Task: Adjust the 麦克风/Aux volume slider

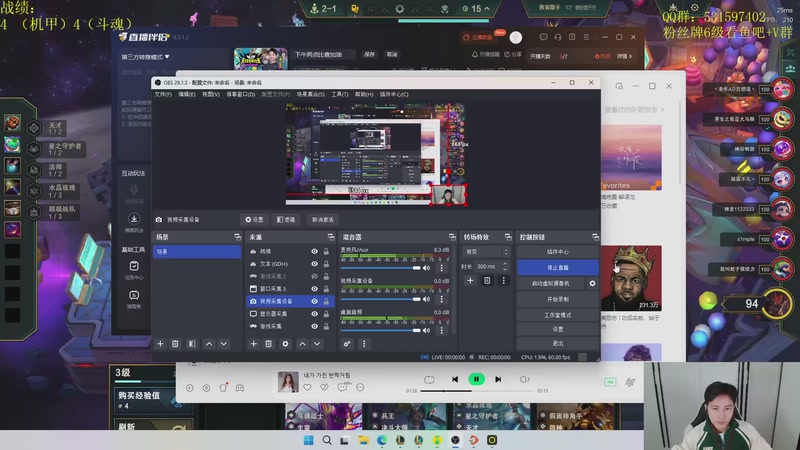Action: point(381,268)
